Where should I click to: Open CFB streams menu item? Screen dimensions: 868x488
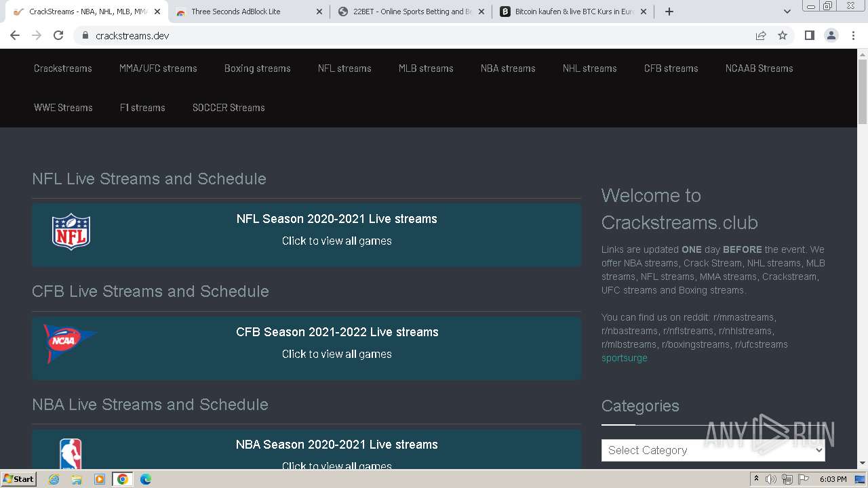click(x=671, y=68)
